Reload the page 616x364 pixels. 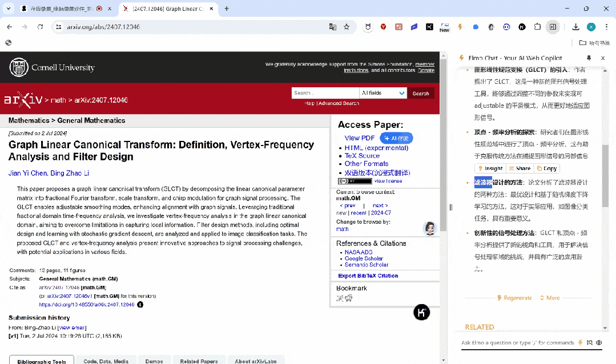coord(40,27)
